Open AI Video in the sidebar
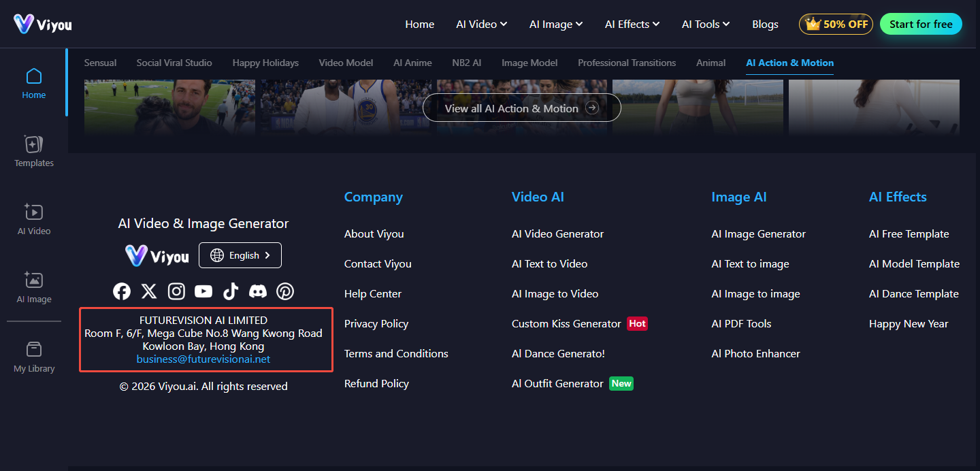Image resolution: width=980 pixels, height=471 pixels. [x=34, y=219]
